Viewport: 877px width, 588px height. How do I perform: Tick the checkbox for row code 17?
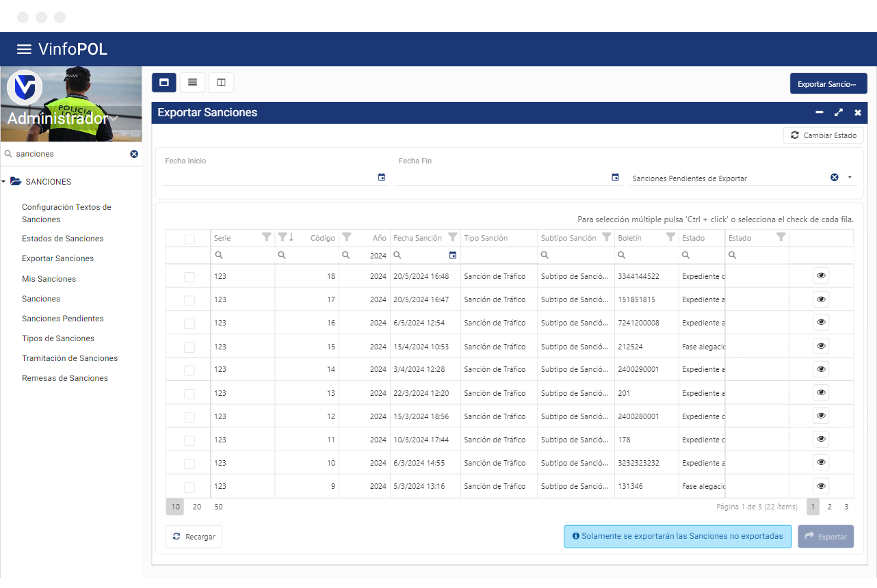click(x=189, y=300)
